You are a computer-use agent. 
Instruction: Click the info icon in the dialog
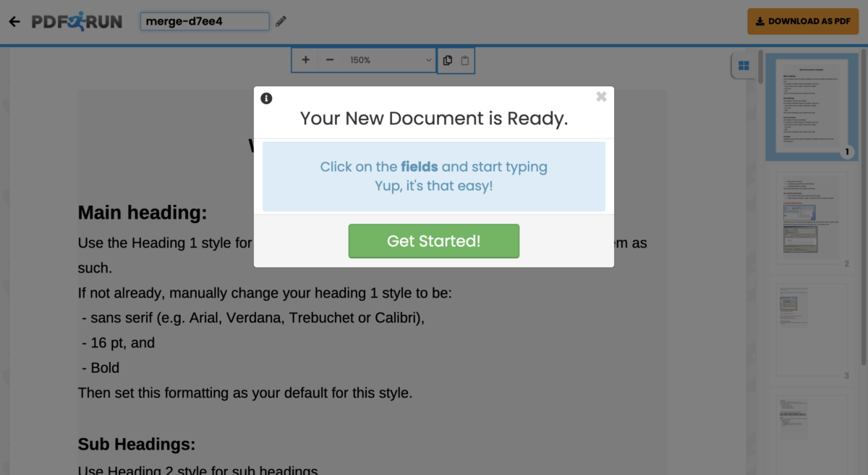click(x=266, y=98)
